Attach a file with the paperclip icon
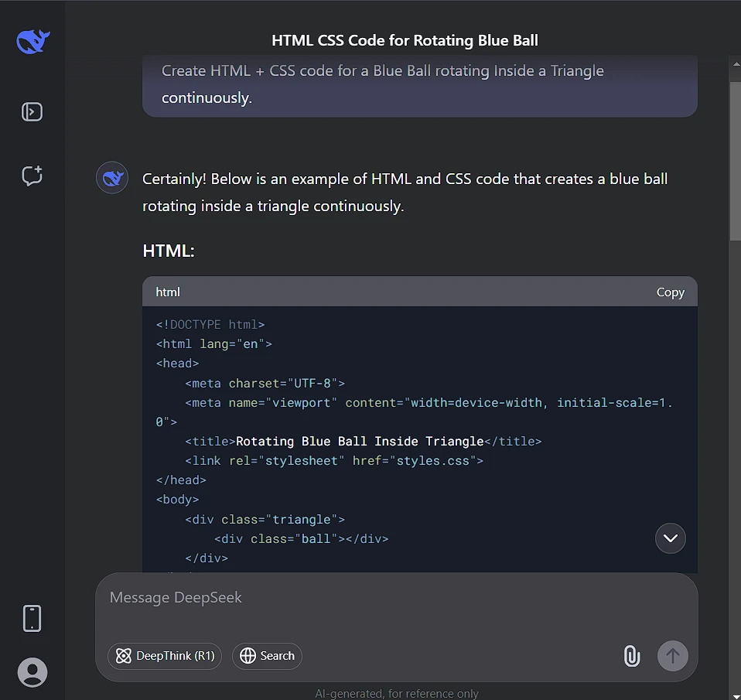This screenshot has width=741, height=700. [631, 656]
